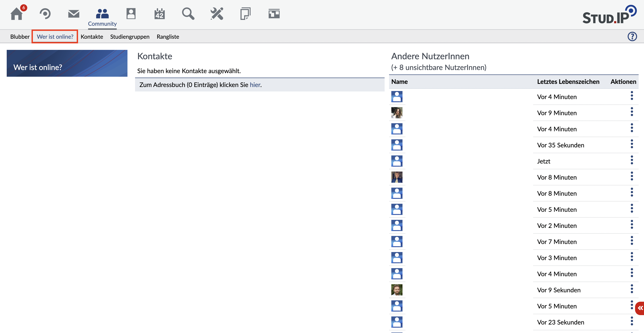The image size is (644, 333).
Task: Expand the red sidebar chevron tab
Action: (640, 308)
